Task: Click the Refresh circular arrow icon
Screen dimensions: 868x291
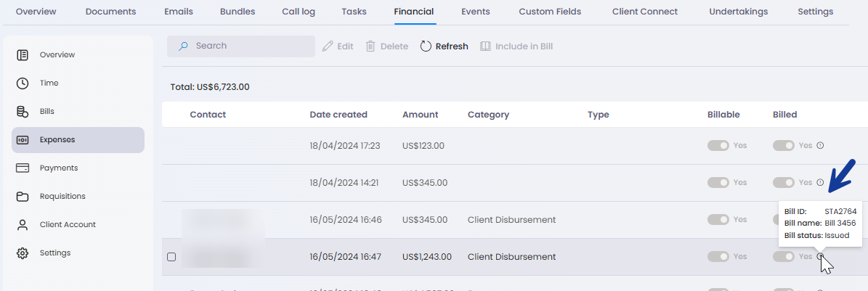Action: [x=426, y=46]
